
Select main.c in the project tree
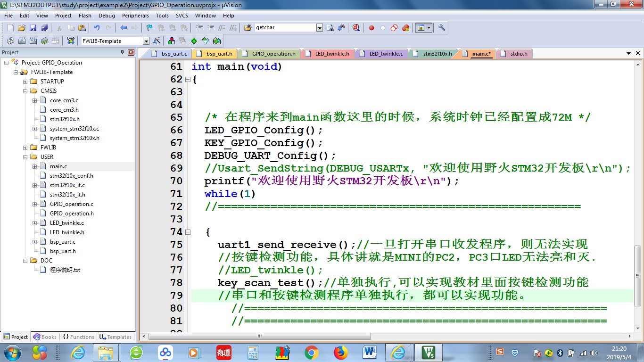tap(58, 166)
